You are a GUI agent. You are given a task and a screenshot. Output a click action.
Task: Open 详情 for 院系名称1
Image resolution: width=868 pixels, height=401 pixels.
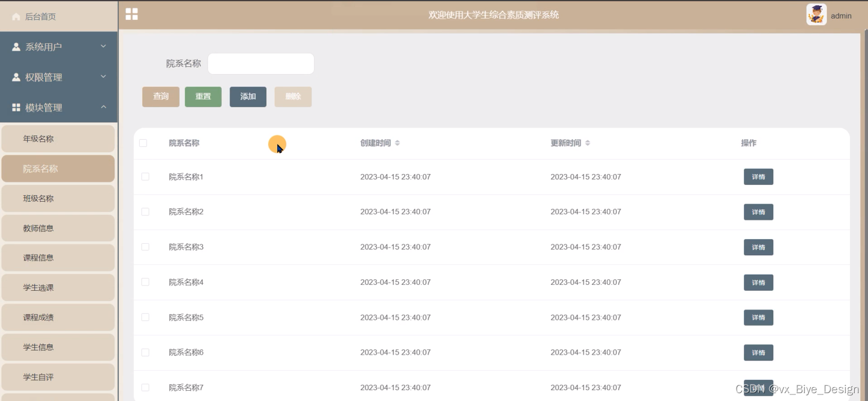[758, 177]
